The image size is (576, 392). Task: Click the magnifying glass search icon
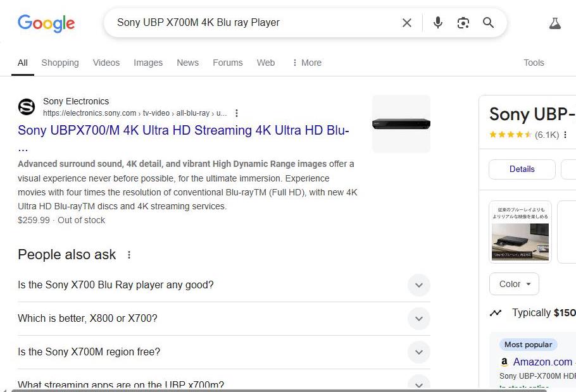(x=488, y=22)
